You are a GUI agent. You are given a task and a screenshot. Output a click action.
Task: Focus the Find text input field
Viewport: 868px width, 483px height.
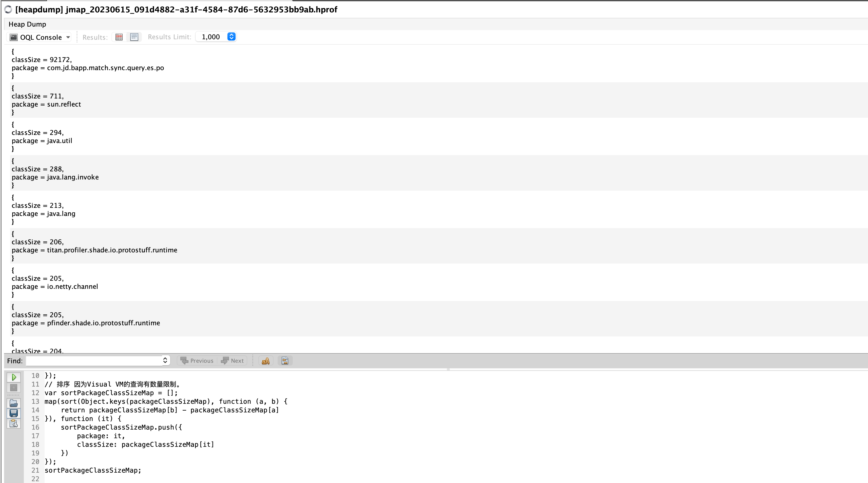coord(94,361)
